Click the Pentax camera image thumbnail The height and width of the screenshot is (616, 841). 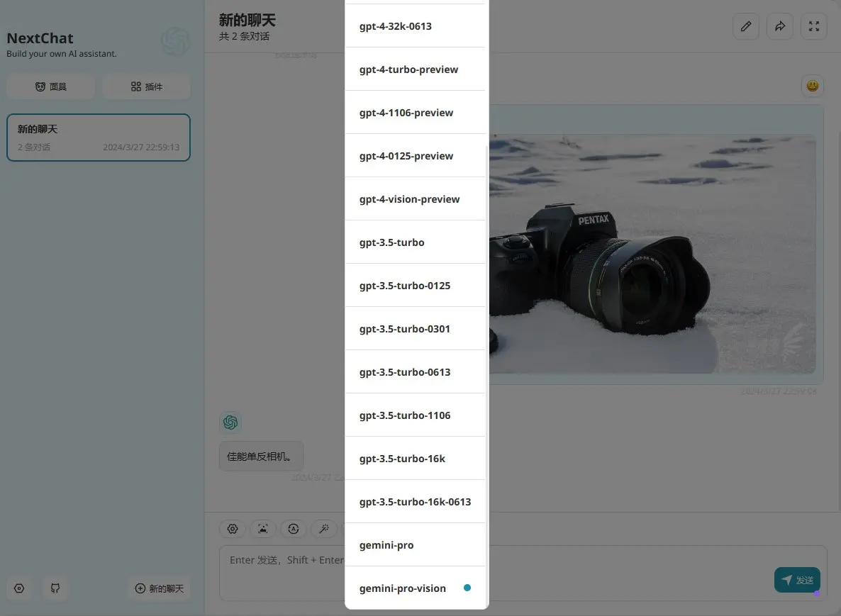[651, 254]
